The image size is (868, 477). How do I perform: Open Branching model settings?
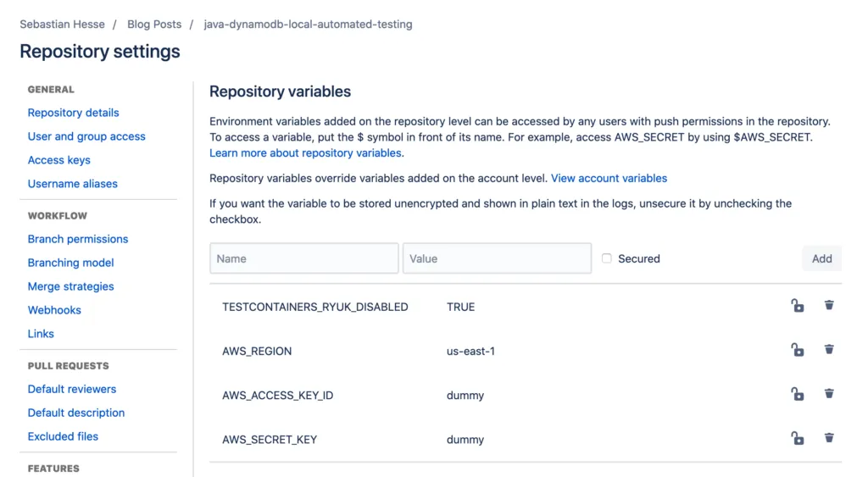[71, 263]
